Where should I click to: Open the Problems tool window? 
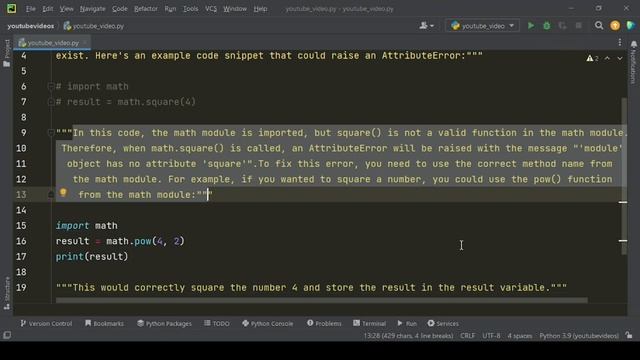tap(324, 323)
